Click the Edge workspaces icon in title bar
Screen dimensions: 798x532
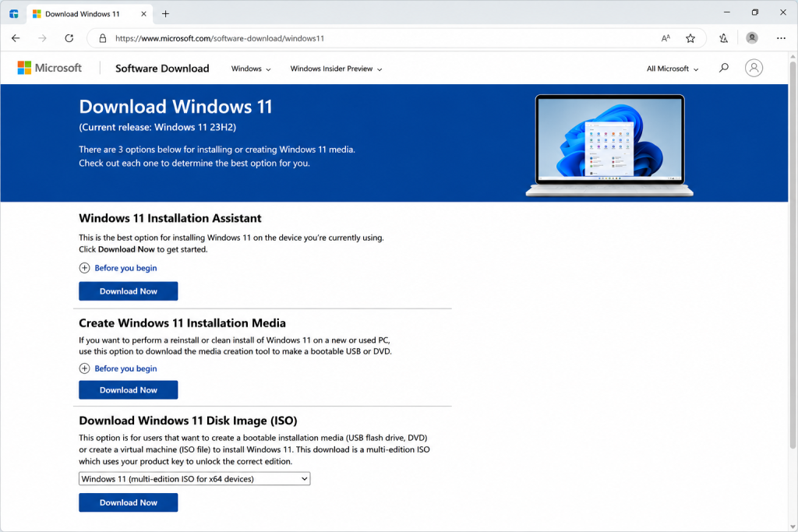14,14
